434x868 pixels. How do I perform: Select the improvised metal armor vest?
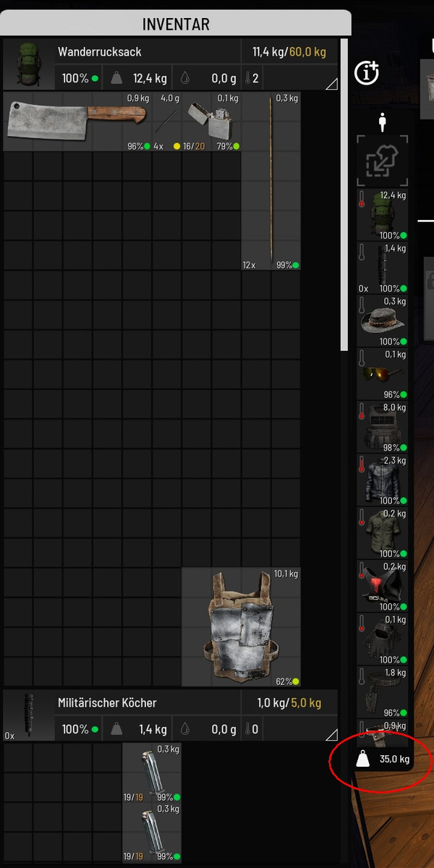click(x=240, y=626)
